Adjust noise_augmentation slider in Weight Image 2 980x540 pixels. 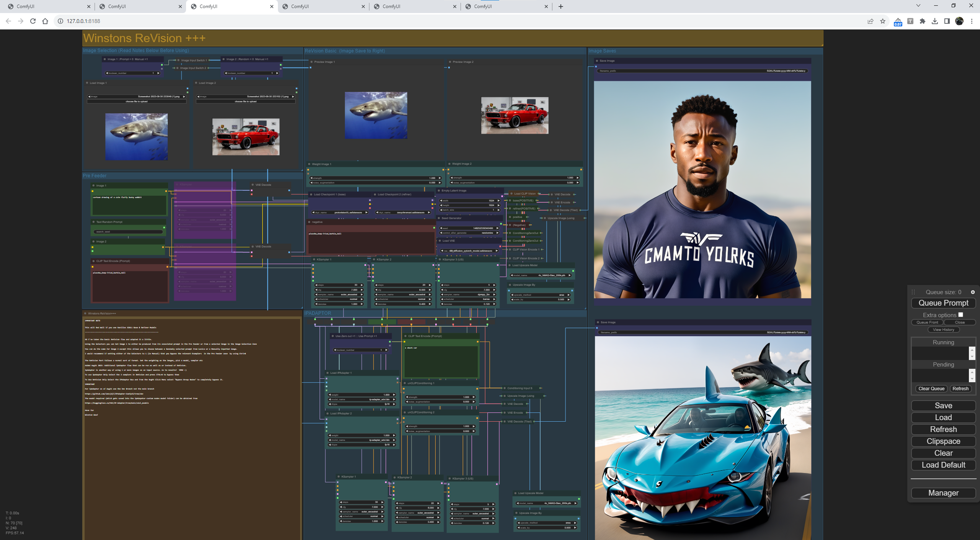pyautogui.click(x=514, y=183)
